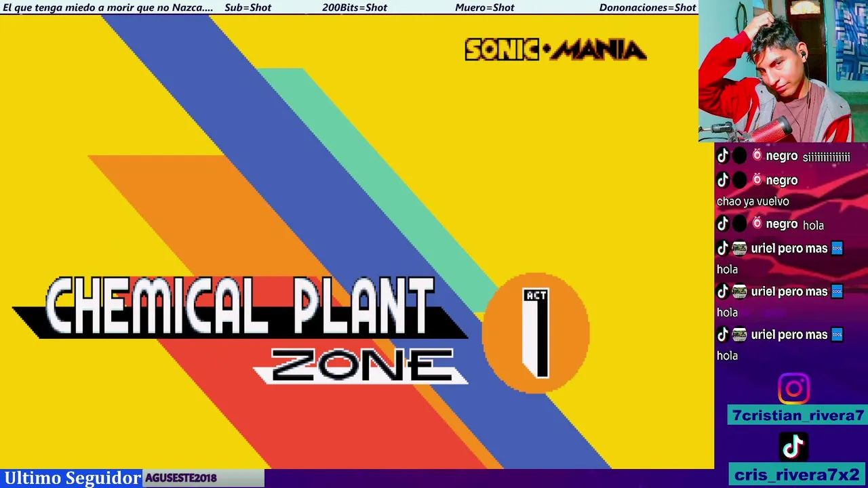The width and height of the screenshot is (868, 488).
Task: Click the red badge beside negro's siiiiiiiiiiiii message
Action: (757, 156)
